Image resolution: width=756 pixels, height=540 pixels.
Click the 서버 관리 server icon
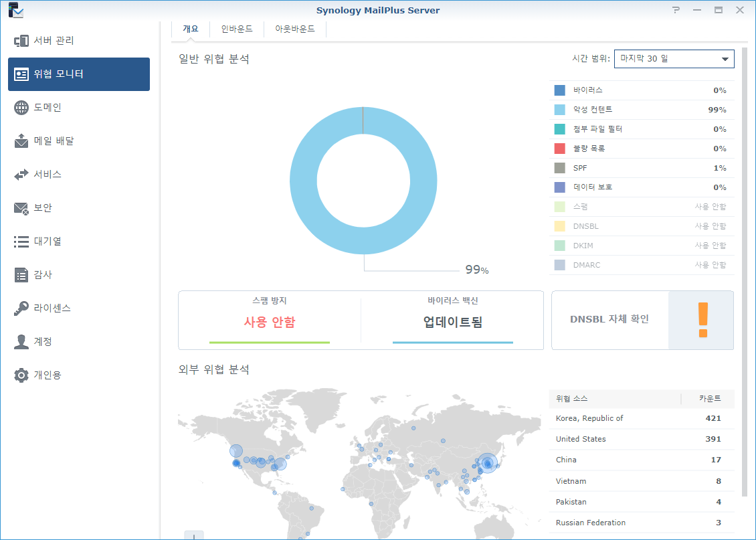(21, 41)
